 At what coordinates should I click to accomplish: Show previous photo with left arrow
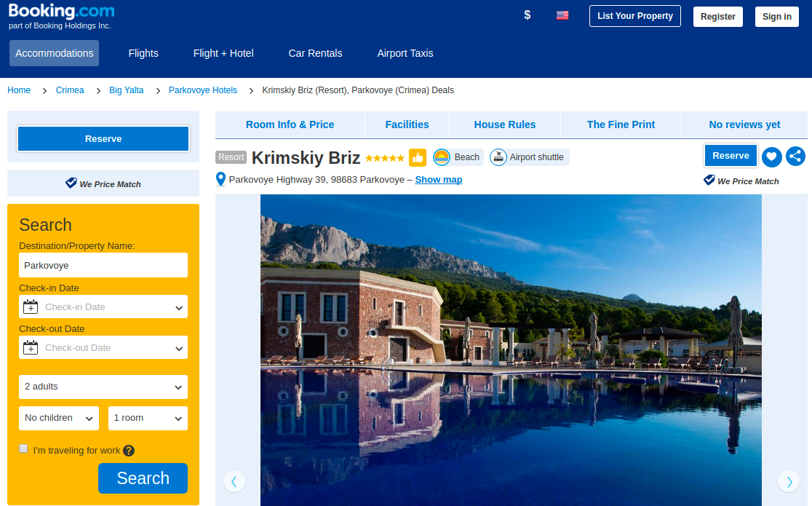coord(234,482)
